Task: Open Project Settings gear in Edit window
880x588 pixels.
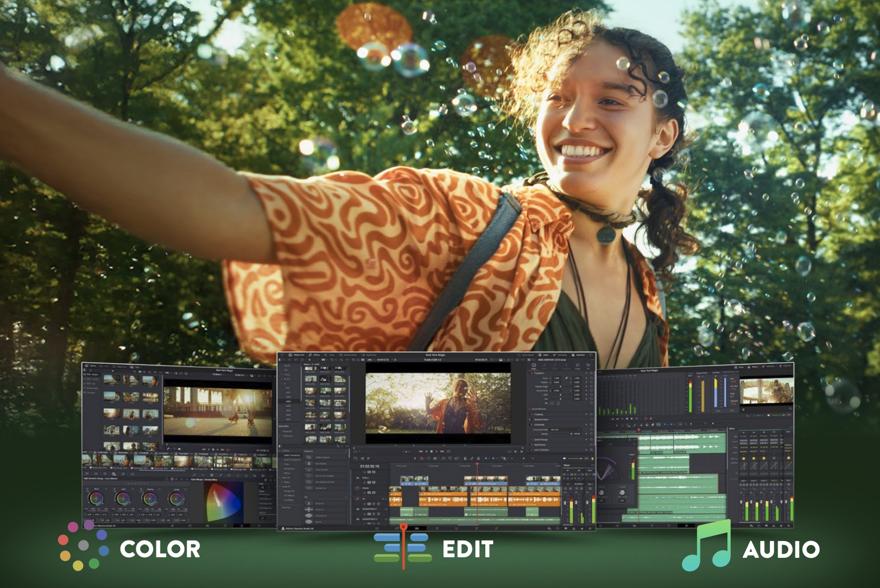Action: [590, 528]
